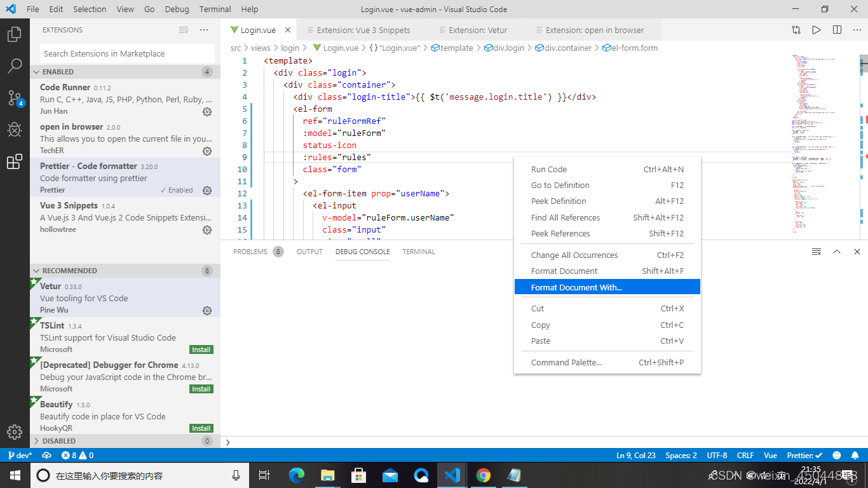Open errors and warnings count in status bar
The image size is (868, 488).
[78, 456]
